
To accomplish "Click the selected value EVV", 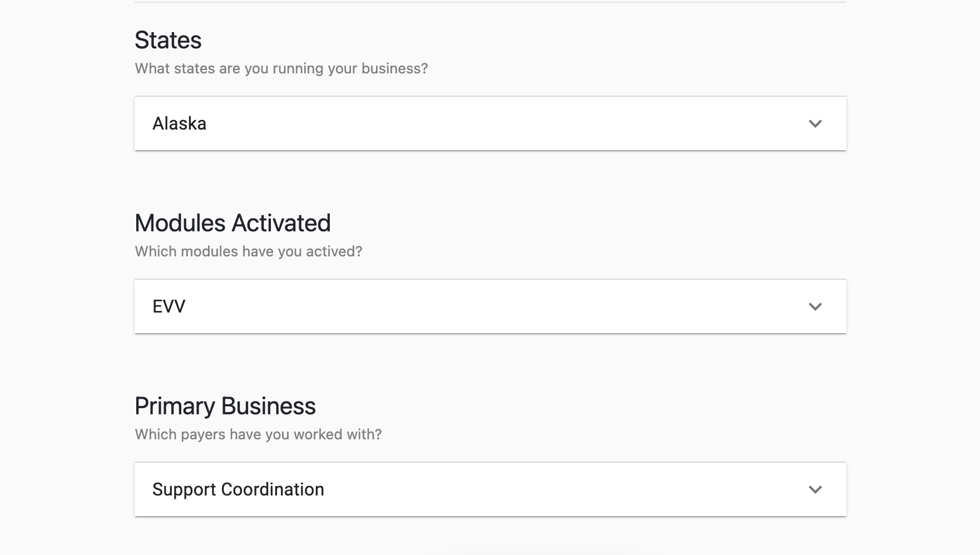I will [x=169, y=306].
